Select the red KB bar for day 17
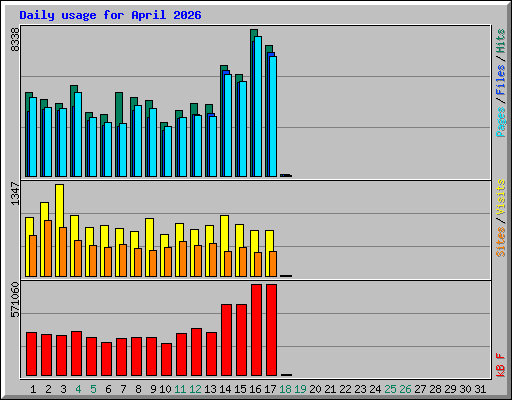Image resolution: width=512 pixels, height=400 pixels. click(271, 330)
